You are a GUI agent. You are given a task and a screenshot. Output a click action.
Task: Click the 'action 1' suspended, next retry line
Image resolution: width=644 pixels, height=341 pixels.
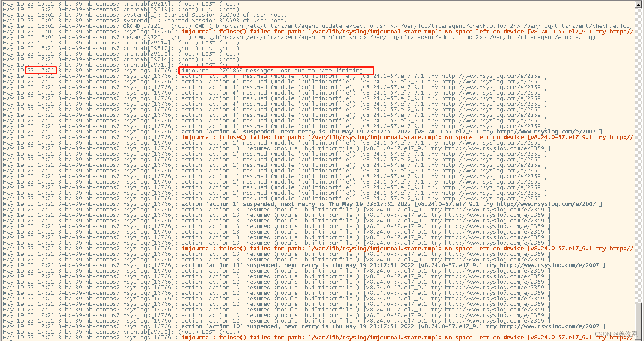tap(303, 204)
